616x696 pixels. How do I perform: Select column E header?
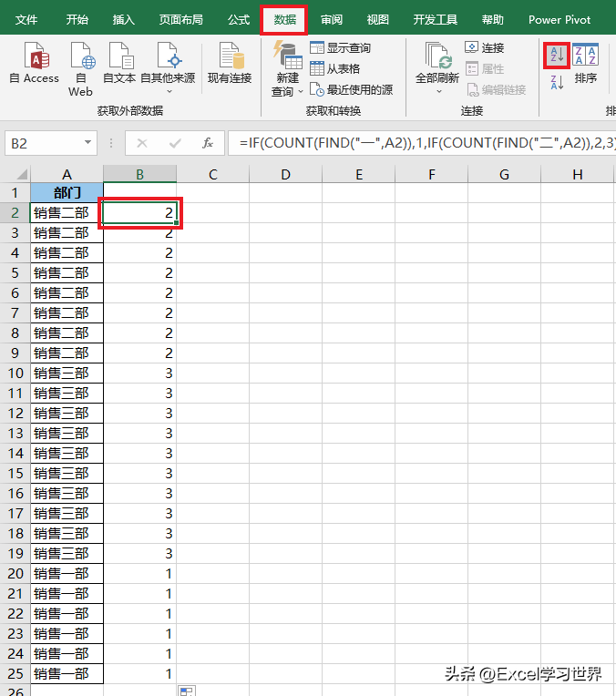(358, 174)
